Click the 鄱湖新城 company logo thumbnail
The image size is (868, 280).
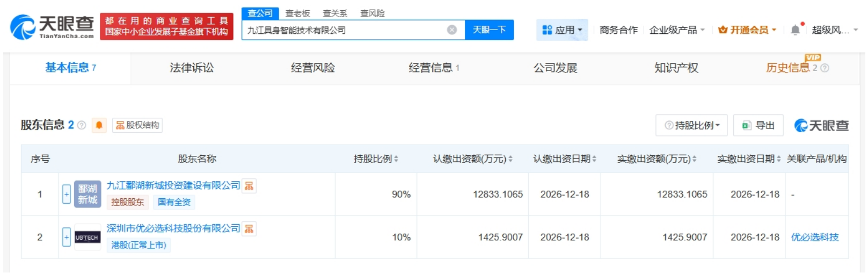[87, 194]
